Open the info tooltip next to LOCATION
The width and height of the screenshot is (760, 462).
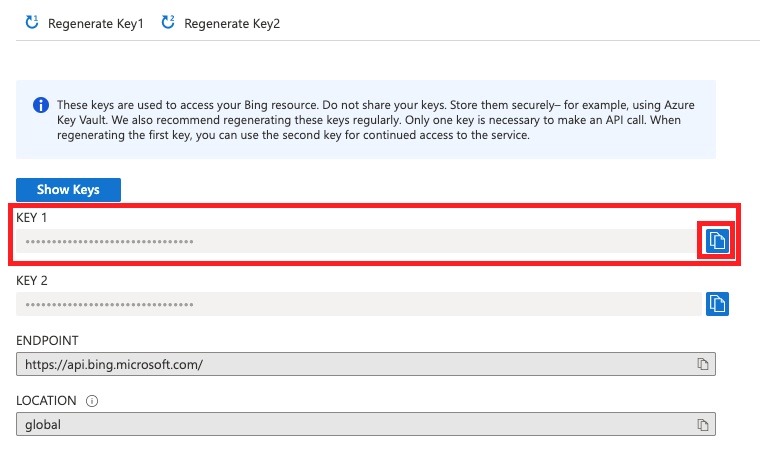click(92, 401)
